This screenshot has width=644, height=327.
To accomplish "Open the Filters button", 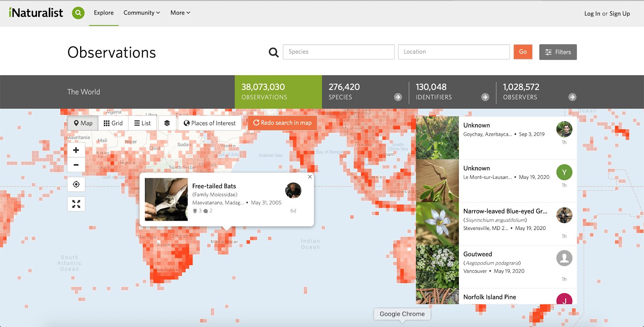I will tap(558, 52).
